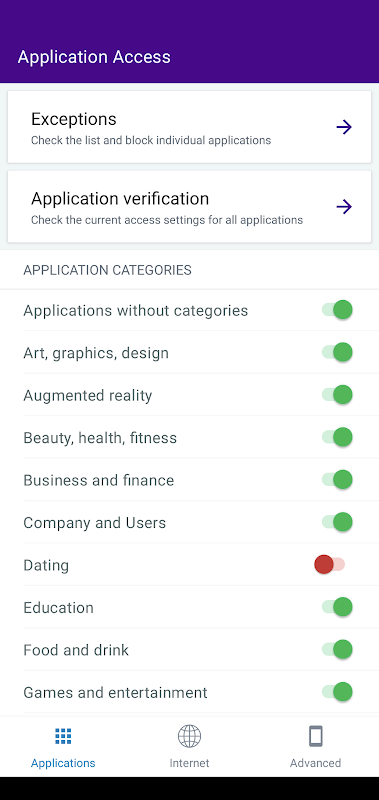This screenshot has width=379, height=800.
Task: Open the Exceptions card
Action: tap(189, 127)
